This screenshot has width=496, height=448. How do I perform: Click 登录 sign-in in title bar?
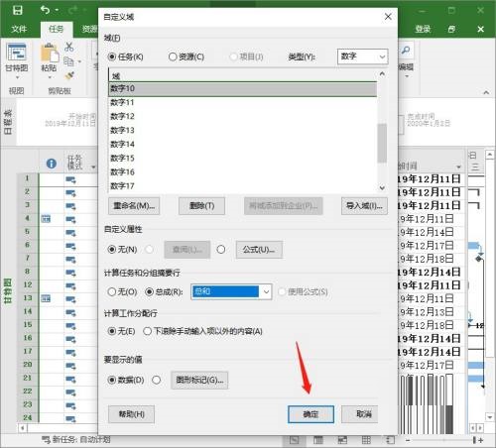[x=423, y=29]
